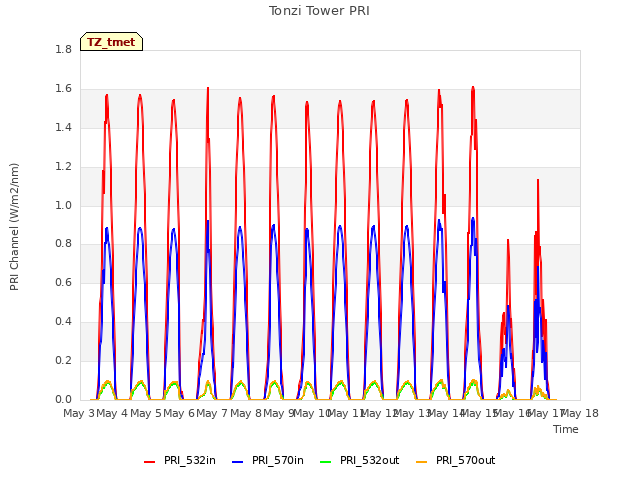Click the May 8 x-axis tick label
This screenshot has height=480, width=640.
(246, 413)
